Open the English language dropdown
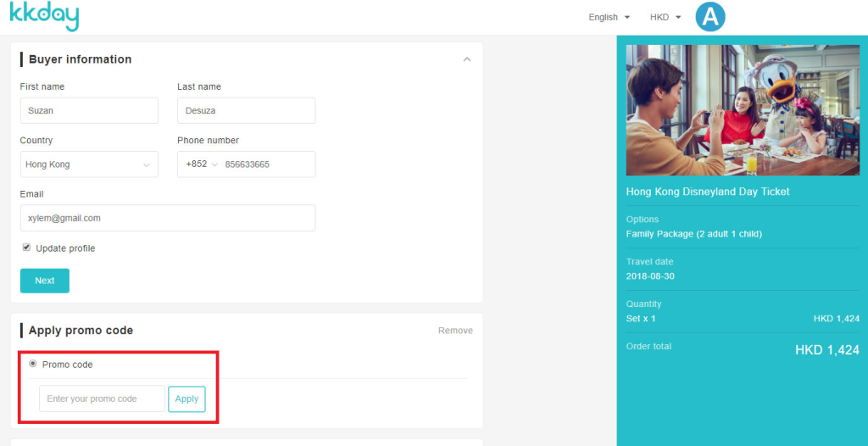868x446 pixels. [x=609, y=17]
